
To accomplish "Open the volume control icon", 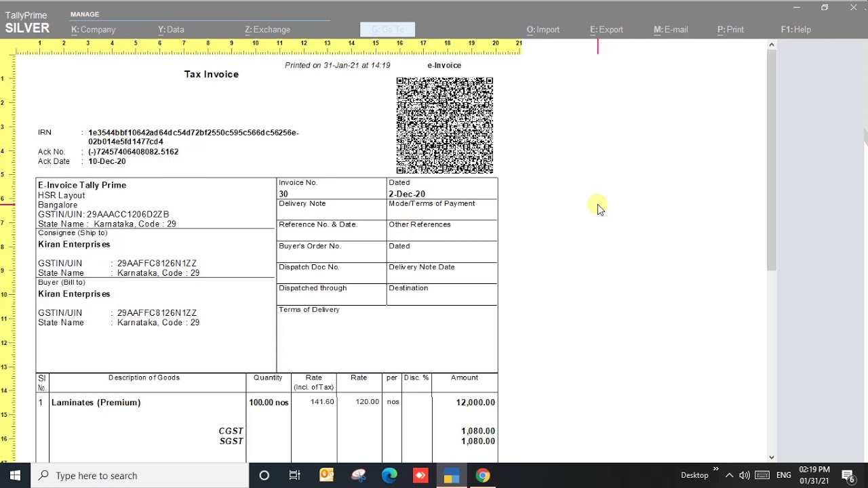I will coord(745,476).
